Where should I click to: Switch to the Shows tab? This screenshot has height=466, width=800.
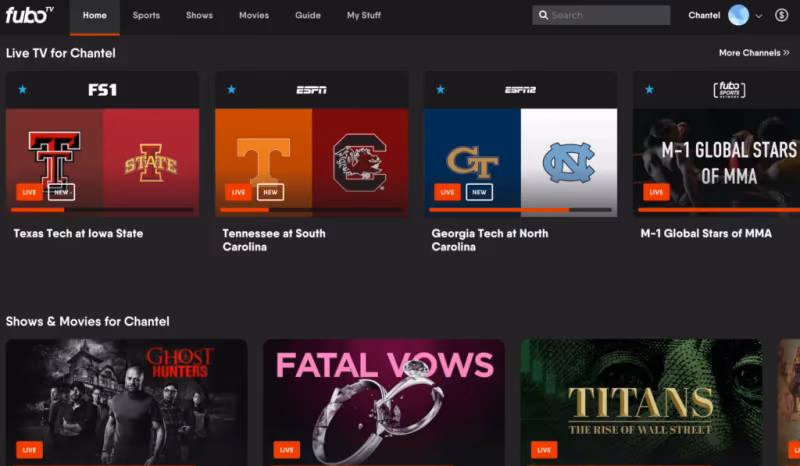[199, 15]
